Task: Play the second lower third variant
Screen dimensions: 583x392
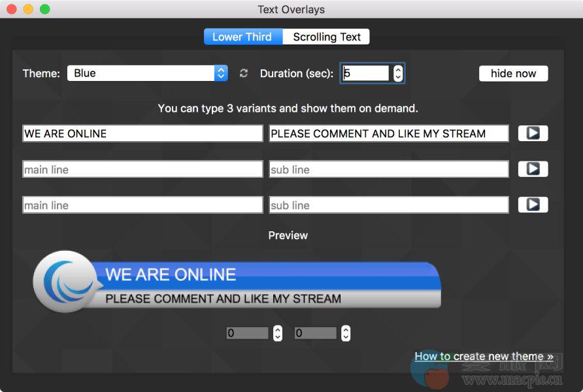Action: tap(533, 169)
